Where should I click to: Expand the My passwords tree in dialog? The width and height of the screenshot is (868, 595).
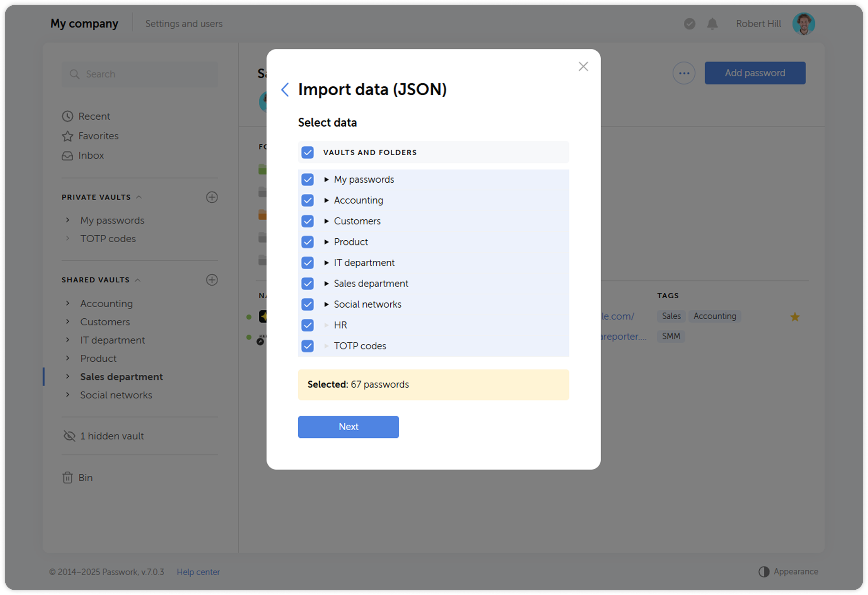(x=327, y=179)
